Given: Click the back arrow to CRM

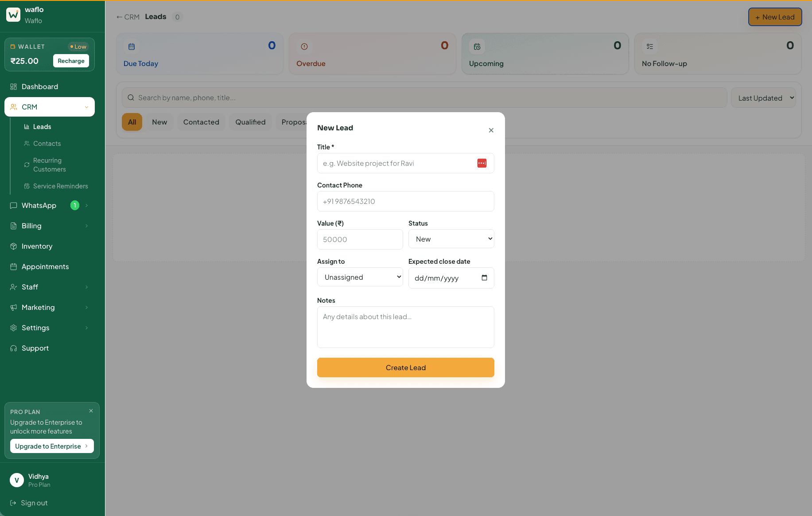Looking at the screenshot, I should click(119, 17).
